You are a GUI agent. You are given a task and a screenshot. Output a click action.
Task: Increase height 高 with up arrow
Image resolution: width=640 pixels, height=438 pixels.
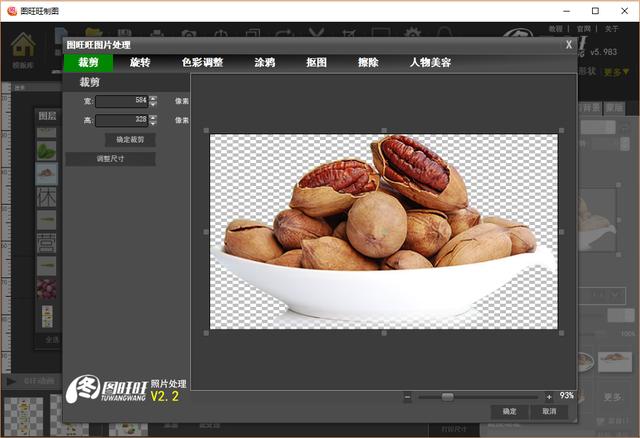pos(153,118)
